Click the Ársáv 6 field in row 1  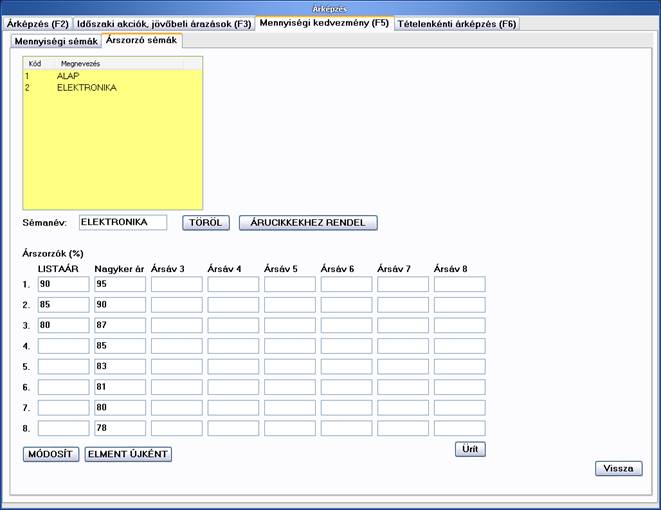[x=346, y=284]
